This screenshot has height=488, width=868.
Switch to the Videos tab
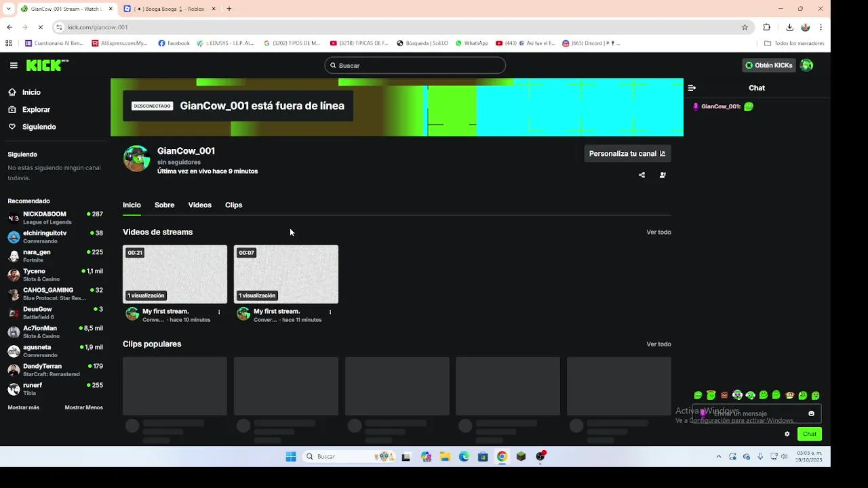200,205
